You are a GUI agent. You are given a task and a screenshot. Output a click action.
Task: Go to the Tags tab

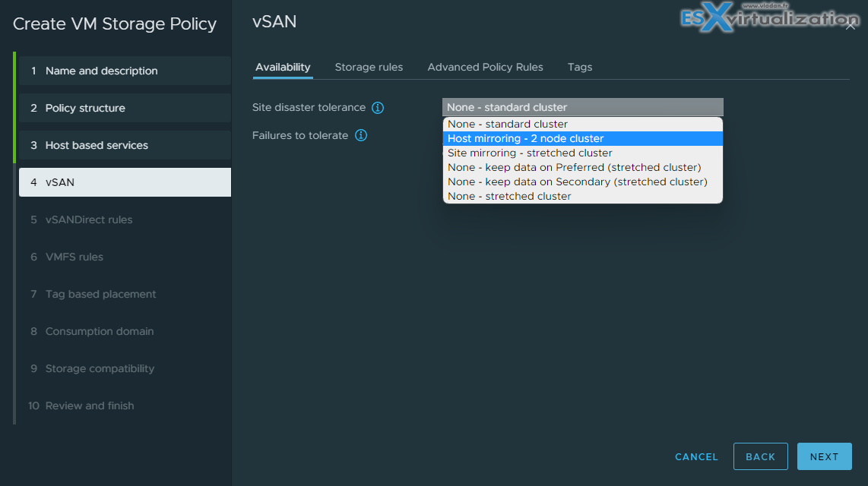(580, 68)
